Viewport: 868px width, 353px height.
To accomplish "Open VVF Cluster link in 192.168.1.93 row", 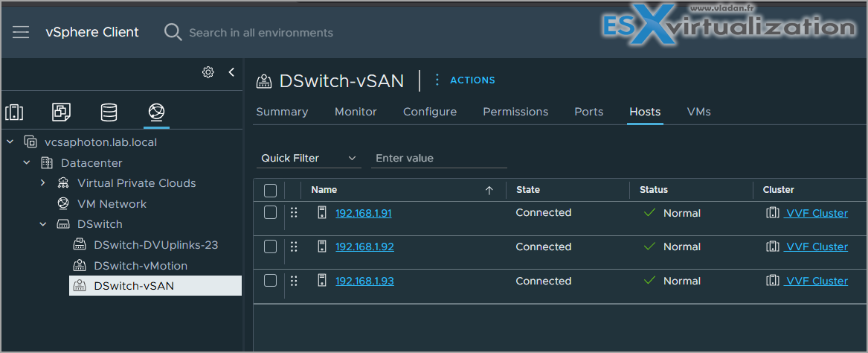I will (816, 282).
